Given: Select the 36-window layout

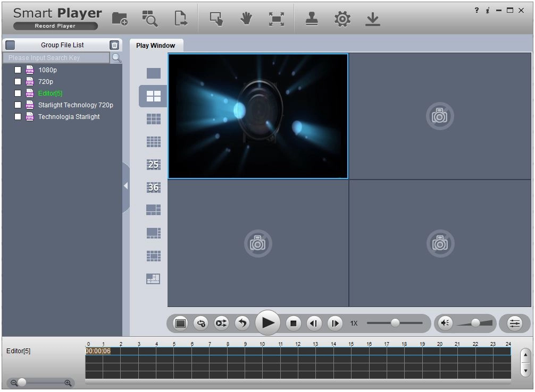Looking at the screenshot, I should click(154, 187).
